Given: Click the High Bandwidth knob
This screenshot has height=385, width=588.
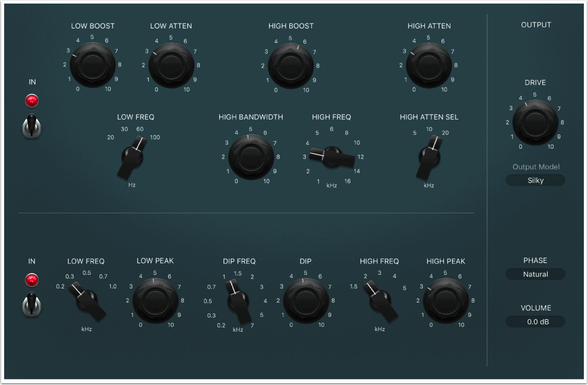Looking at the screenshot, I should 251,156.
